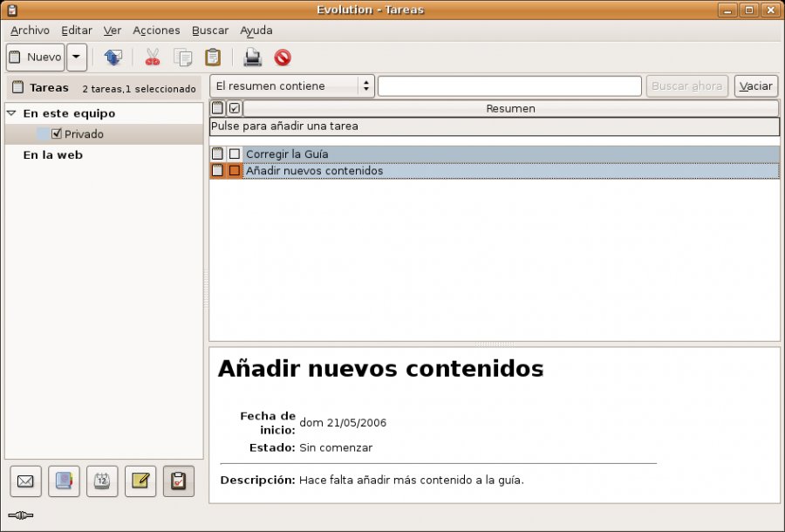
Task: Mark 'Corregir la Guía' as completed
Action: pos(234,153)
